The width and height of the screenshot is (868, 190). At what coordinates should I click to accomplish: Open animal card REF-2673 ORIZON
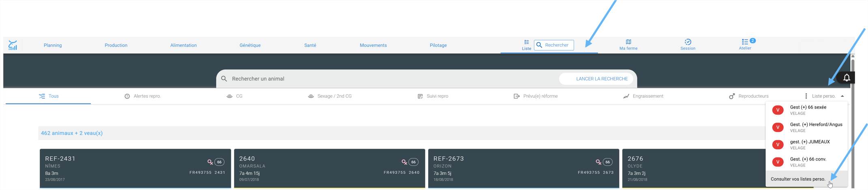(x=523, y=169)
